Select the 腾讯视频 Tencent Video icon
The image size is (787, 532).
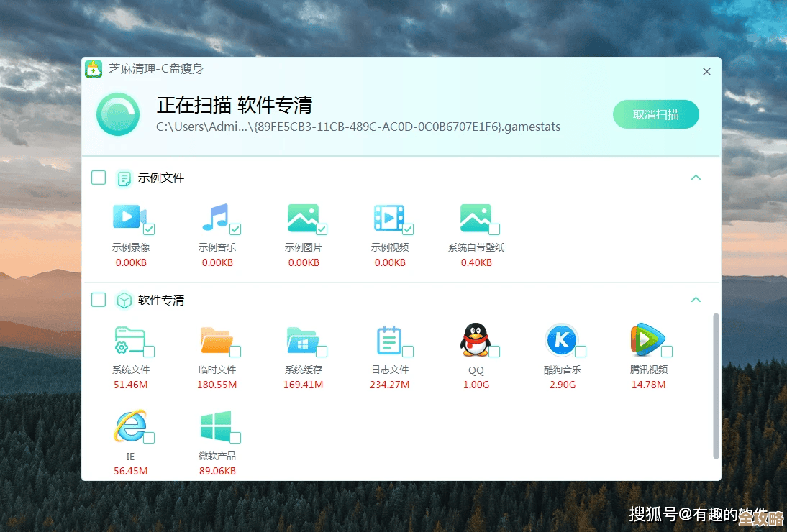point(647,340)
